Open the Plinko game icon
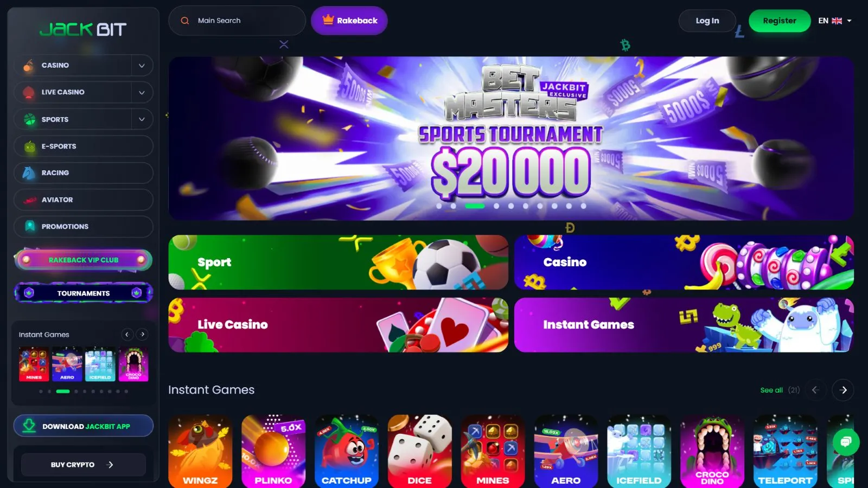Viewport: 868px width, 488px height. pyautogui.click(x=273, y=451)
